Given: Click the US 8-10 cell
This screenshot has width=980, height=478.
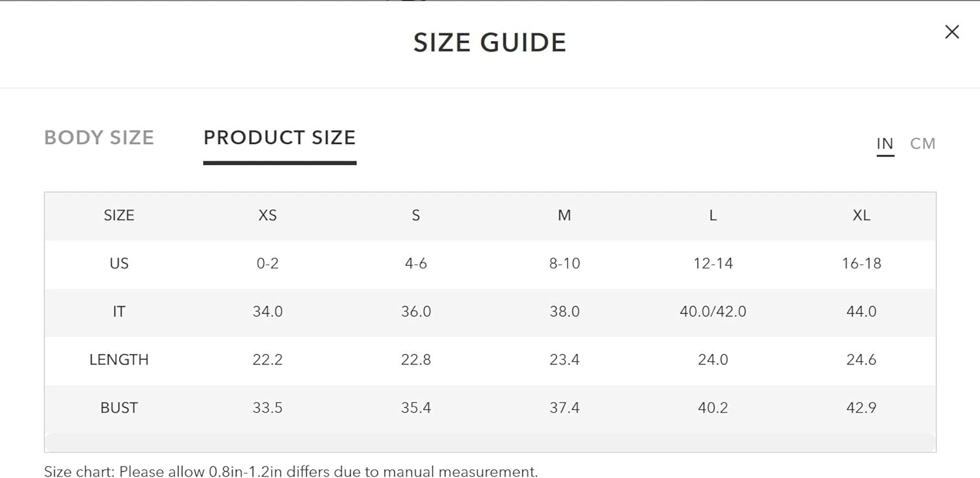Looking at the screenshot, I should (564, 264).
